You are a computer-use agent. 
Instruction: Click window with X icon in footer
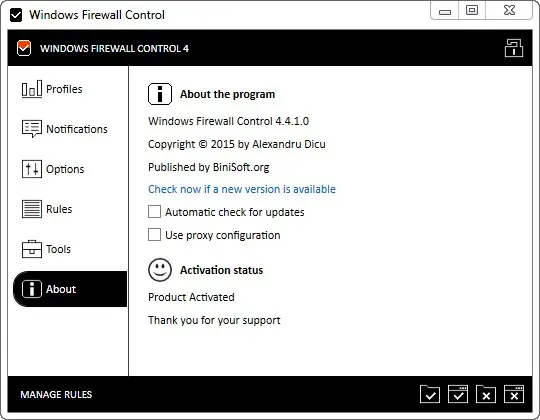click(x=514, y=394)
